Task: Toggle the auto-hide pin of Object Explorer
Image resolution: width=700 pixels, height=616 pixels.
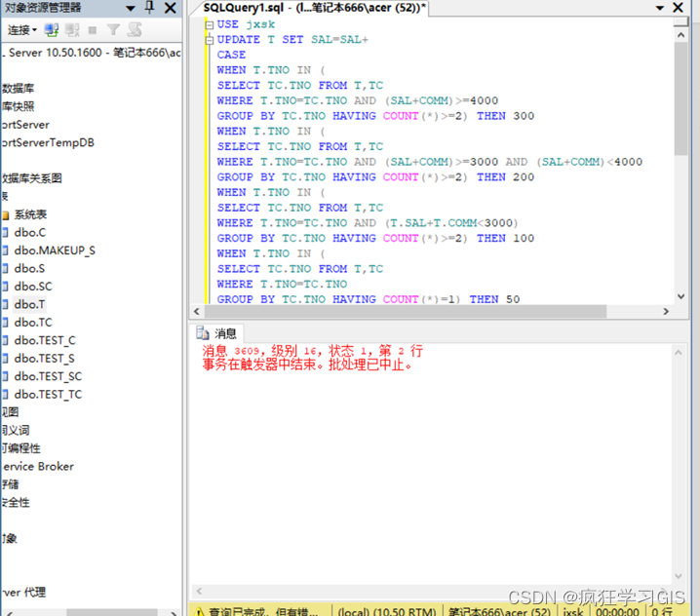Action: coord(150,7)
